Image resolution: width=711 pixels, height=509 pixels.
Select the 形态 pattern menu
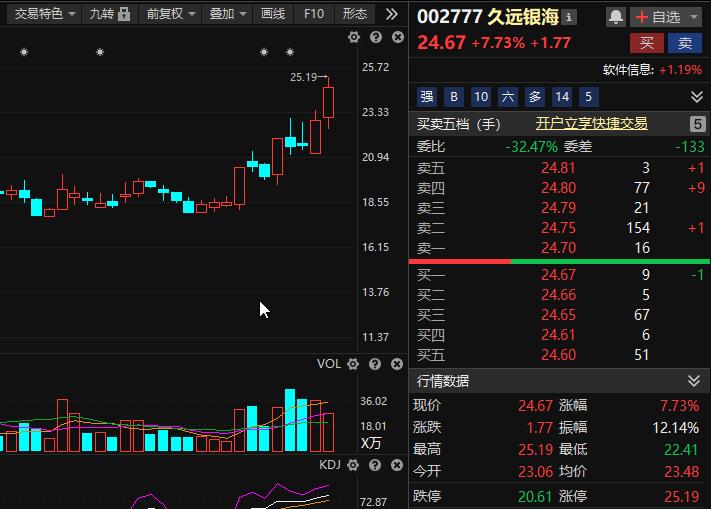[355, 14]
